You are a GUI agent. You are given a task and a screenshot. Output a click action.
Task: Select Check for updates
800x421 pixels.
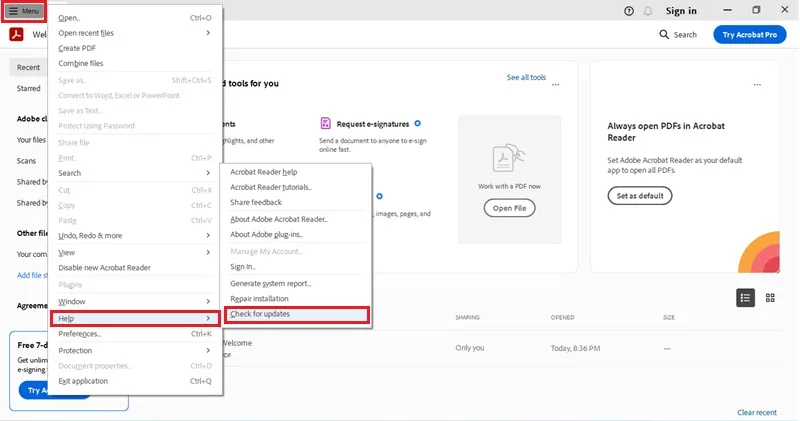(x=296, y=314)
